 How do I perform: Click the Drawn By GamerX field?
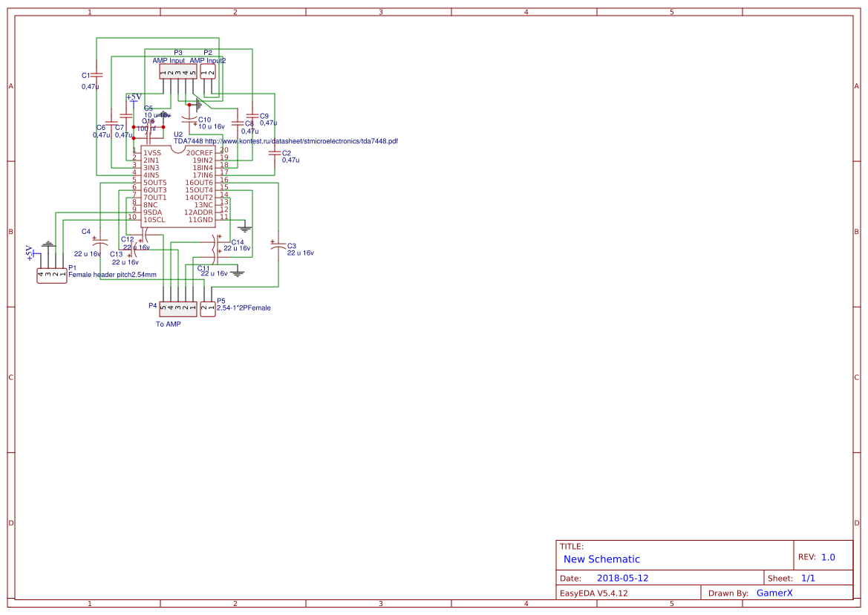pos(774,592)
